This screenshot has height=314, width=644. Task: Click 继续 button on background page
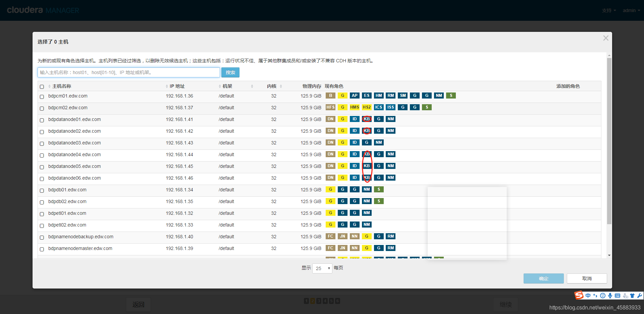click(505, 304)
